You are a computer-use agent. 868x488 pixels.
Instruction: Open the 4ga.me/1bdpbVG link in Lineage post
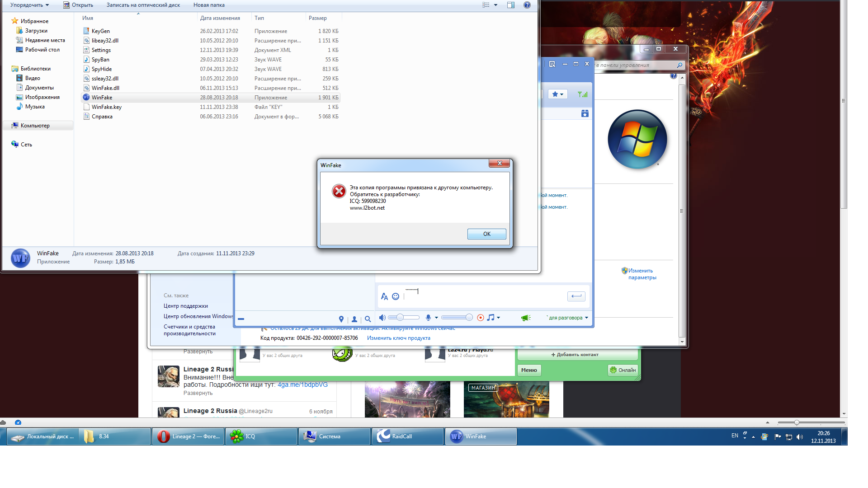tap(302, 385)
